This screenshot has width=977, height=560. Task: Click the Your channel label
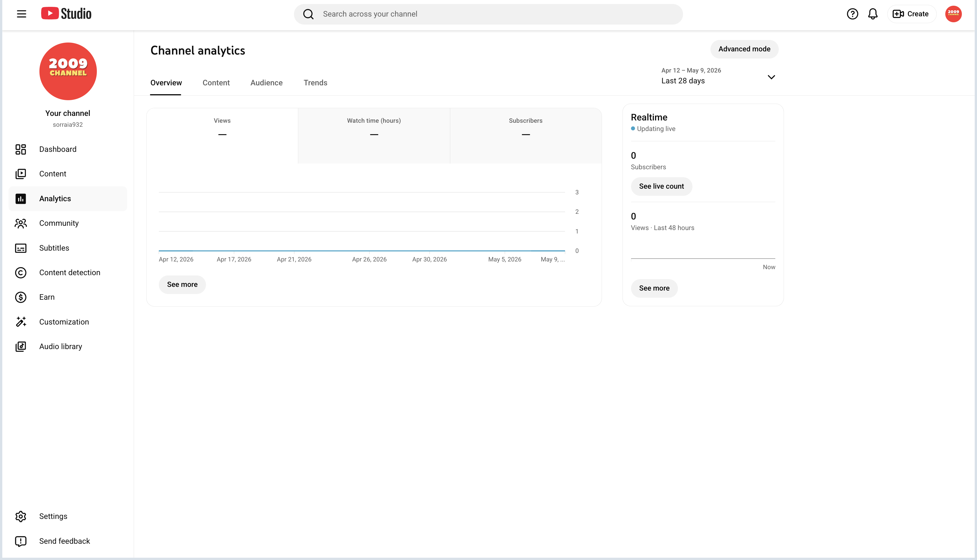(x=68, y=113)
